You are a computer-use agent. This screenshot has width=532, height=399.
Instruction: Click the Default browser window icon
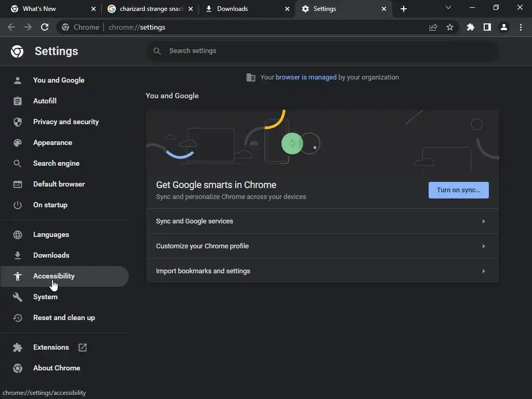point(18,184)
